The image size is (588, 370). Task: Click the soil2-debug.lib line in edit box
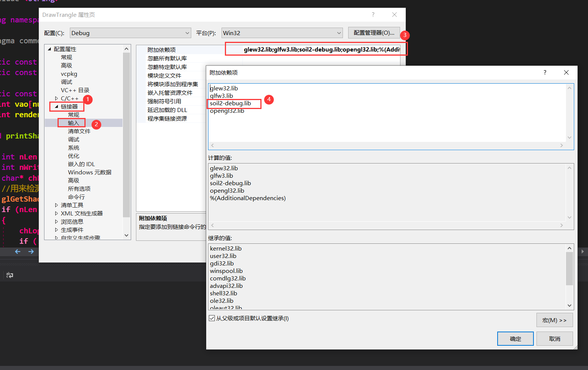(230, 103)
